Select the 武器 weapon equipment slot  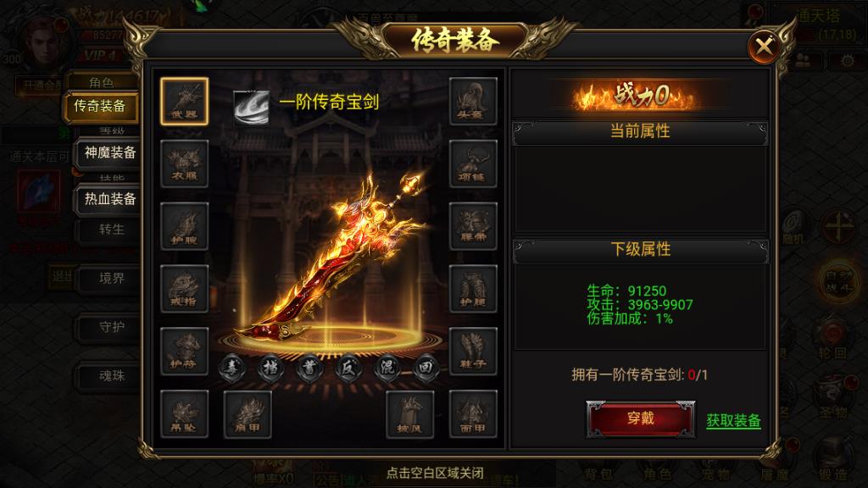click(184, 102)
